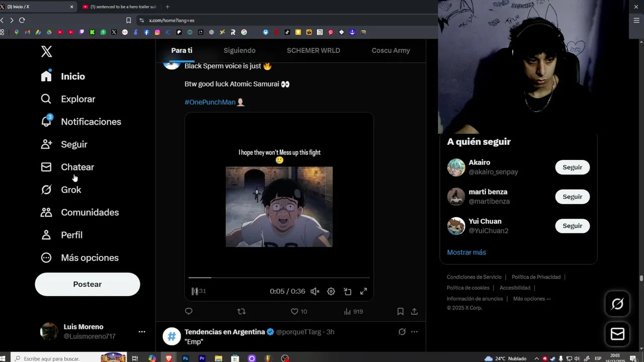
Task: Like the post with 10 likes
Action: click(x=299, y=311)
